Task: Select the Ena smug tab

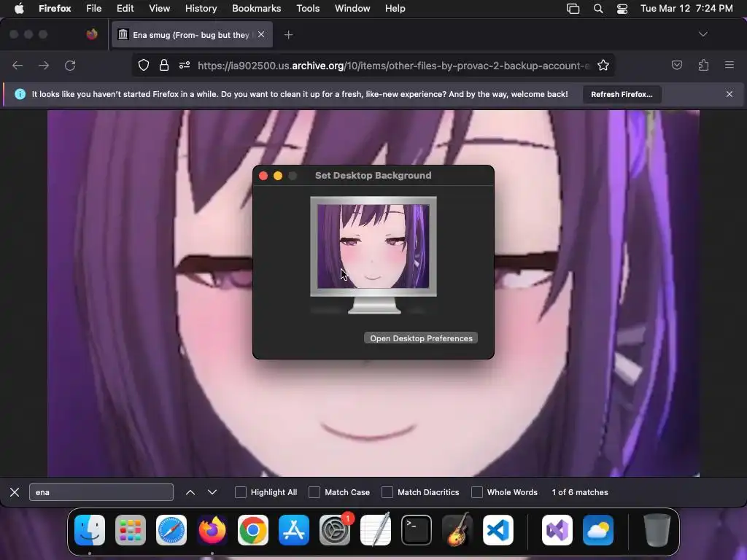Action: (192, 34)
